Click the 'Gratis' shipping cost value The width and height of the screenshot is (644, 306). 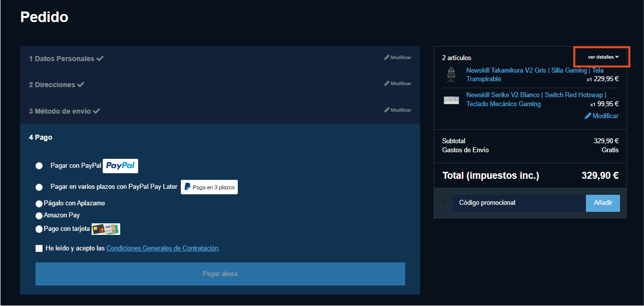(x=610, y=150)
